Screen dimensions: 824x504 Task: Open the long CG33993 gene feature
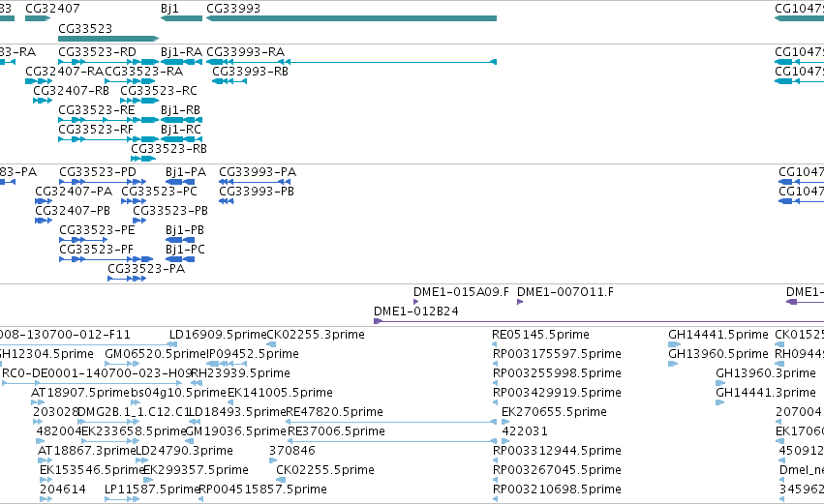pyautogui.click(x=351, y=18)
